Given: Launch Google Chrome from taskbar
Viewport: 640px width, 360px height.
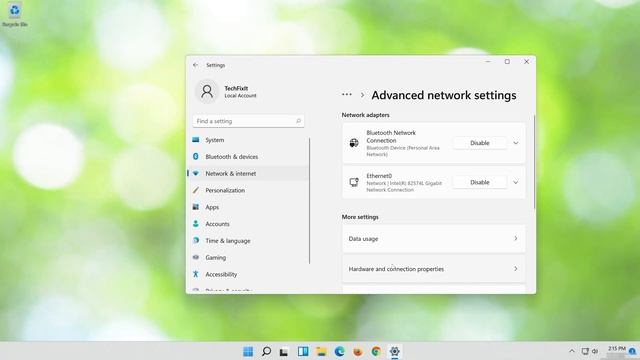Looking at the screenshot, I should [x=376, y=351].
